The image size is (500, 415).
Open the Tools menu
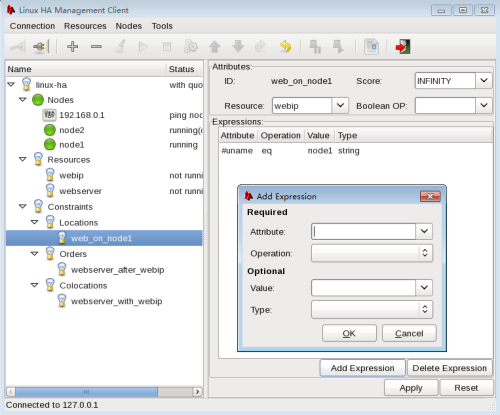pyautogui.click(x=162, y=26)
